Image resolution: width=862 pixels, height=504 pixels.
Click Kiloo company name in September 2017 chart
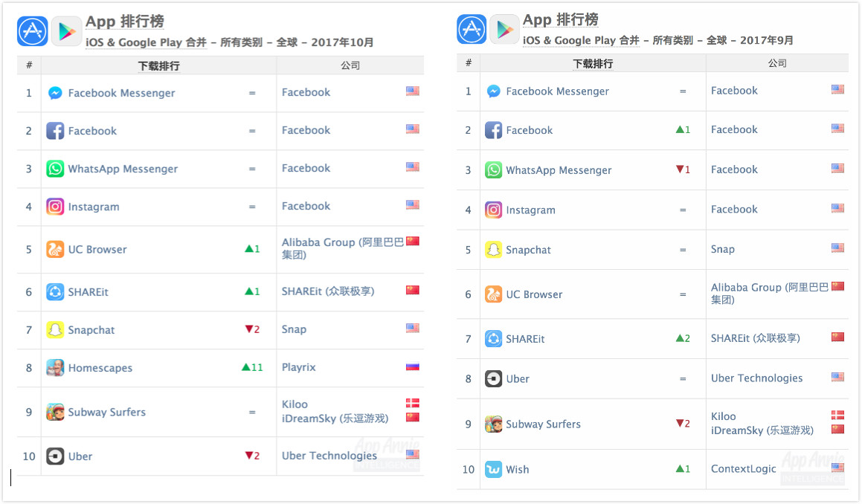click(x=724, y=416)
